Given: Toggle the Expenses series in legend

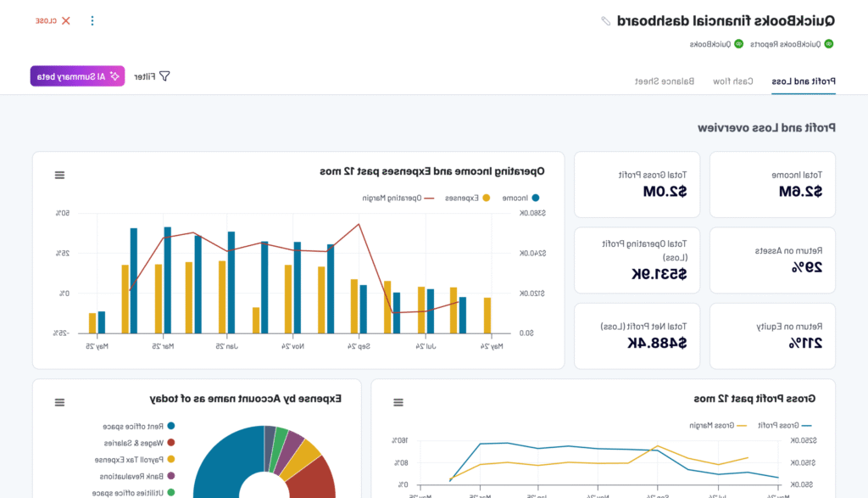Looking at the screenshot, I should click(x=469, y=198).
